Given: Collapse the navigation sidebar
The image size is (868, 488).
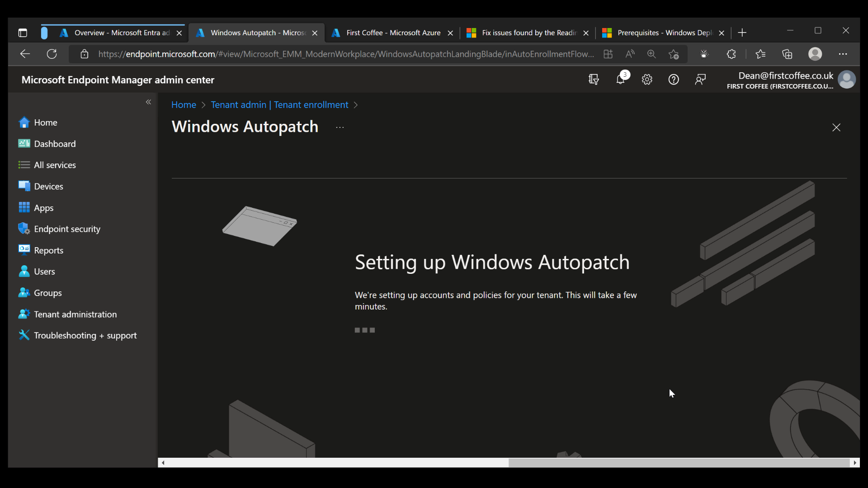Looking at the screenshot, I should pos(148,102).
